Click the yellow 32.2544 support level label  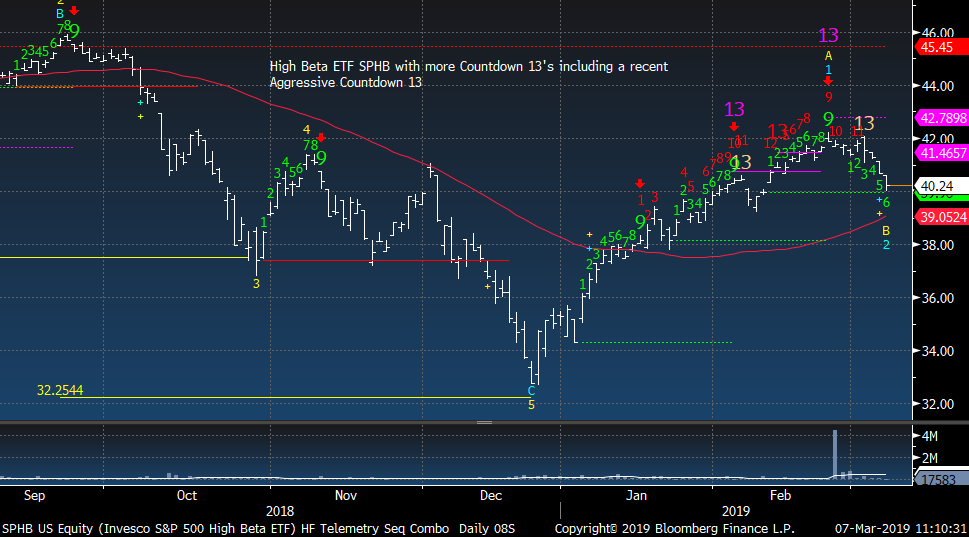tap(60, 390)
